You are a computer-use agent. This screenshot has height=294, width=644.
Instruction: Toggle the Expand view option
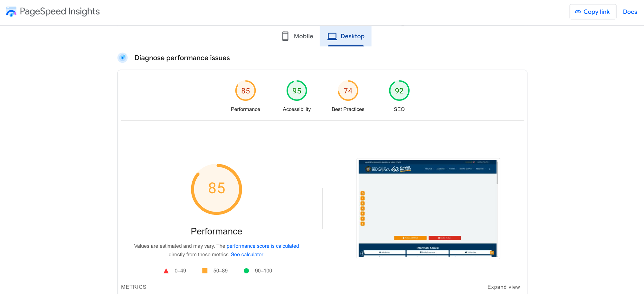(x=504, y=287)
